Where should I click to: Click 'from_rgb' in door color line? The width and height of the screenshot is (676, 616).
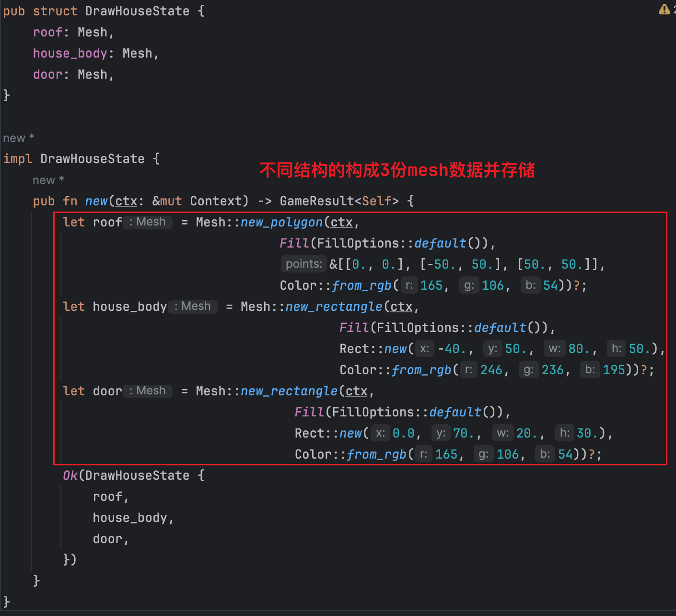pyautogui.click(x=376, y=454)
